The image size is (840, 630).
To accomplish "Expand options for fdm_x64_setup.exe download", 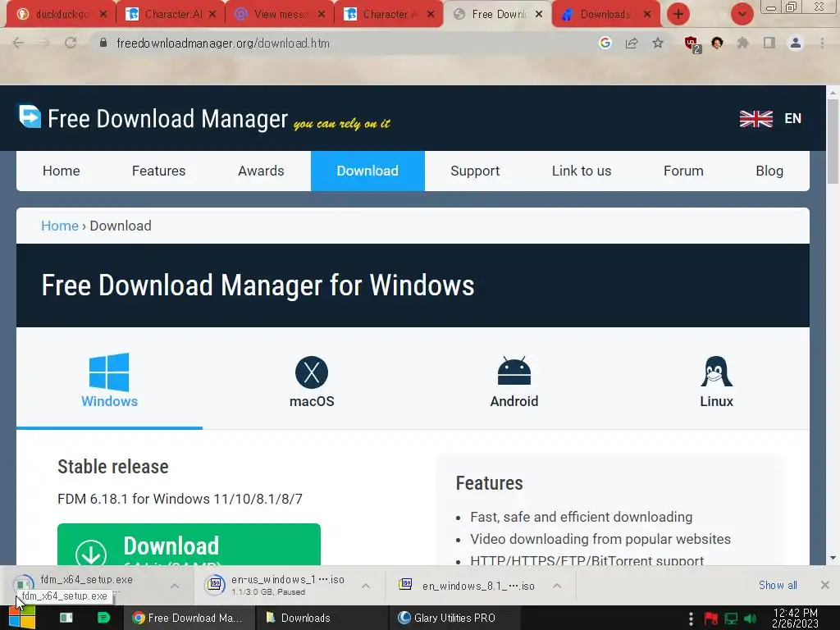I will click(175, 586).
